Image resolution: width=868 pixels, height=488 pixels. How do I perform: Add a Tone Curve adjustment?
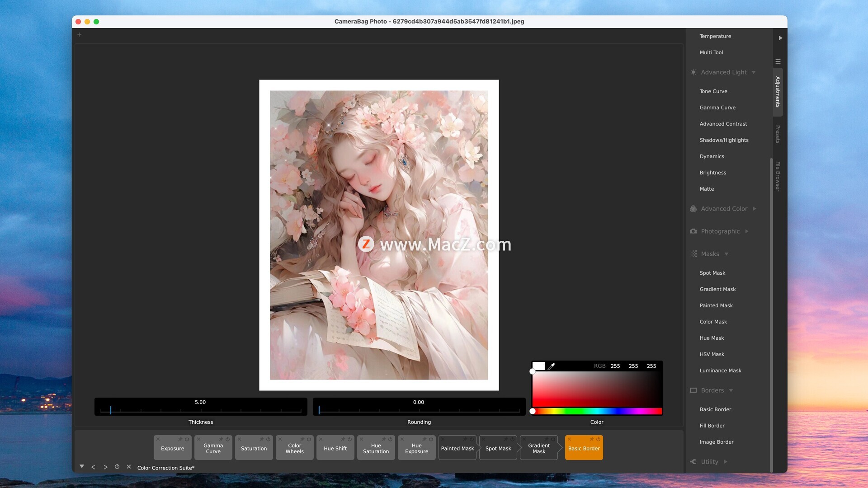713,91
